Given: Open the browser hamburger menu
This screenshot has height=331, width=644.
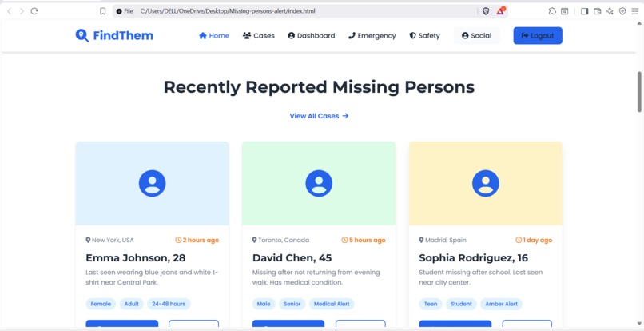Looking at the screenshot, I should [x=635, y=11].
